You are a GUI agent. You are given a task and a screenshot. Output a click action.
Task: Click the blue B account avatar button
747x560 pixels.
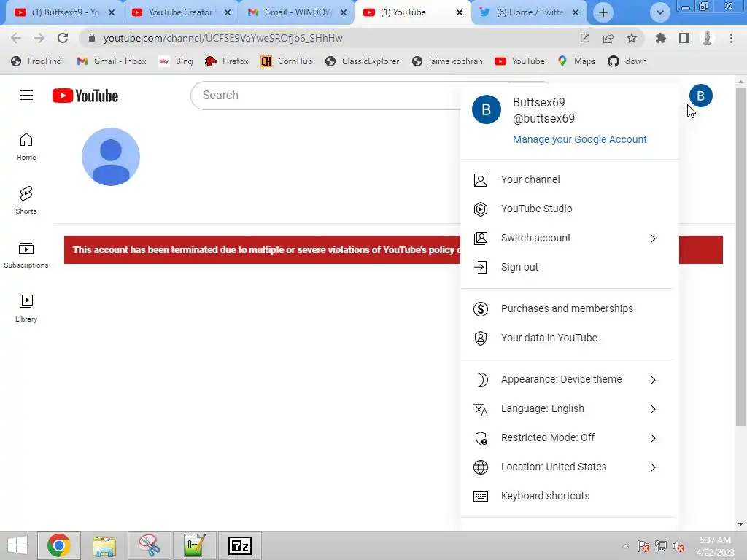pyautogui.click(x=701, y=96)
